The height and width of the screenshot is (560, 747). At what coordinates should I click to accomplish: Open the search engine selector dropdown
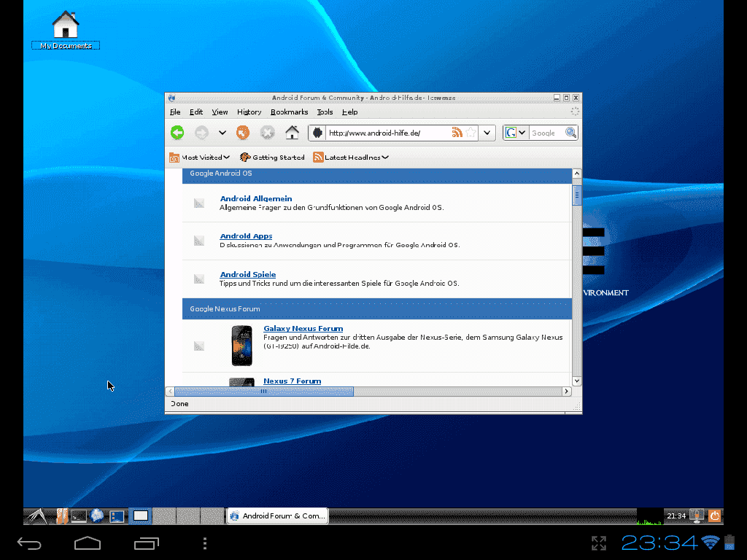516,133
